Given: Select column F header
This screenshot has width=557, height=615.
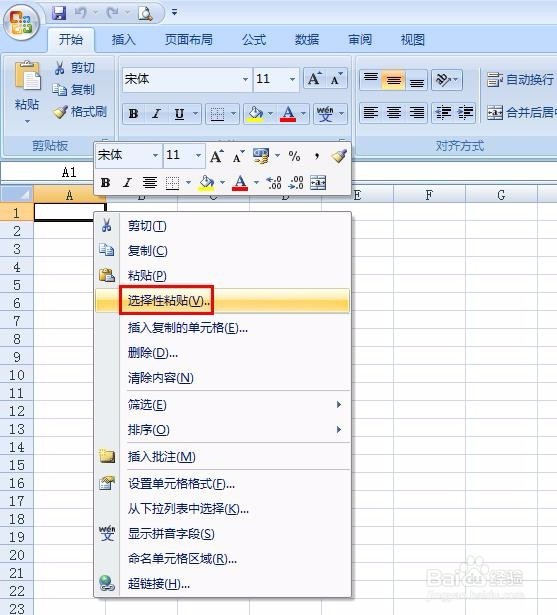Looking at the screenshot, I should [x=429, y=195].
